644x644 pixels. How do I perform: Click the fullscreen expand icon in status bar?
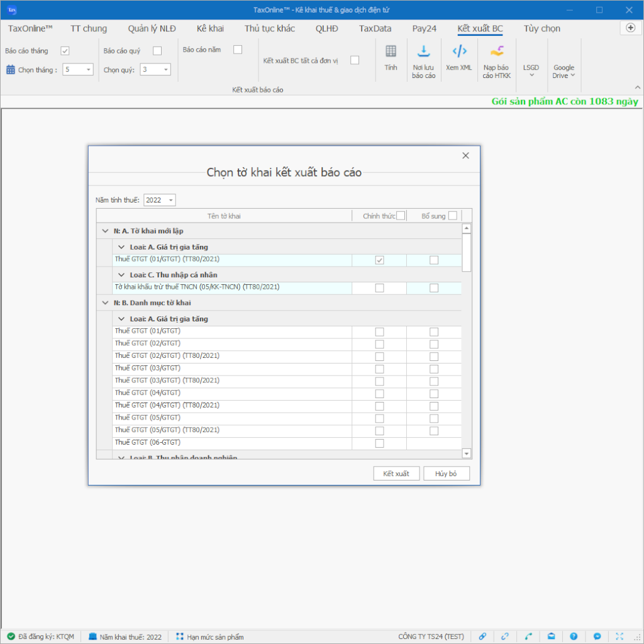point(619,636)
